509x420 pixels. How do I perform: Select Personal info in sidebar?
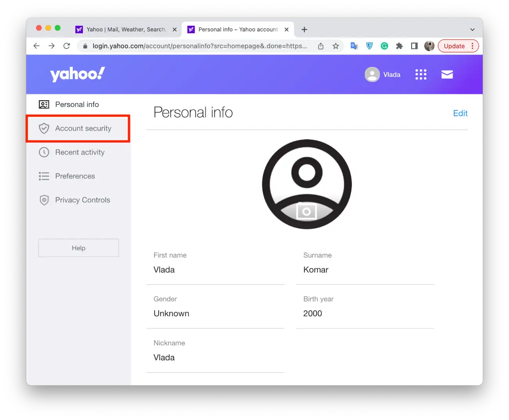tap(78, 105)
